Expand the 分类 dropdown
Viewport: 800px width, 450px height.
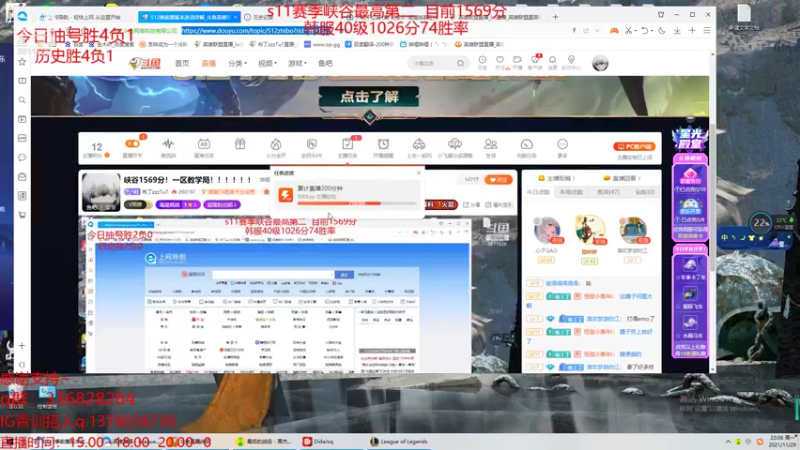[237, 63]
